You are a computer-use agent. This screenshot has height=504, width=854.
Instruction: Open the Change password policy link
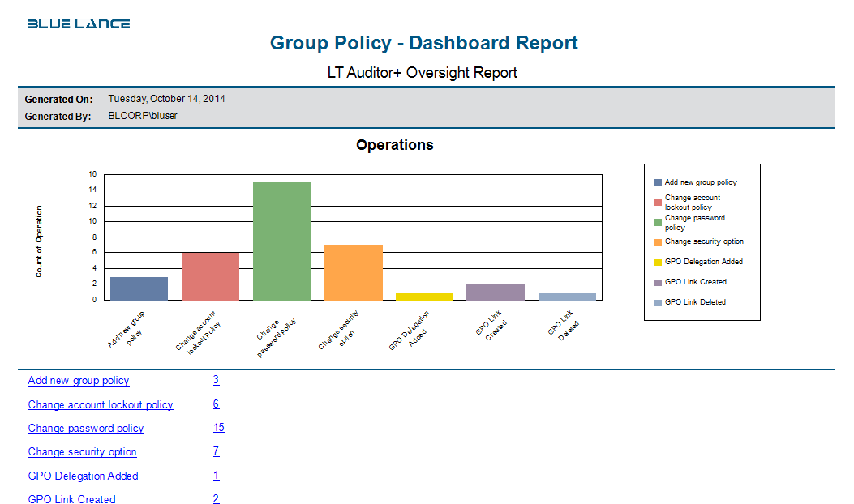(86, 428)
